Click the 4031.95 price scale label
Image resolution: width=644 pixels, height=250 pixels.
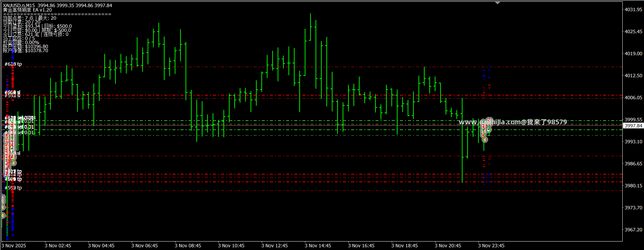(633, 9)
